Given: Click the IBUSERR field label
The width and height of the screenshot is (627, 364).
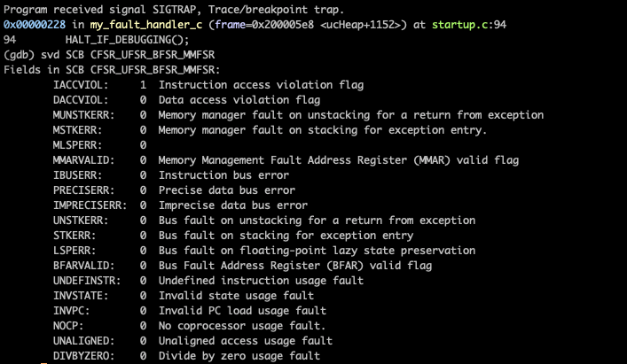Looking at the screenshot, I should tap(77, 175).
